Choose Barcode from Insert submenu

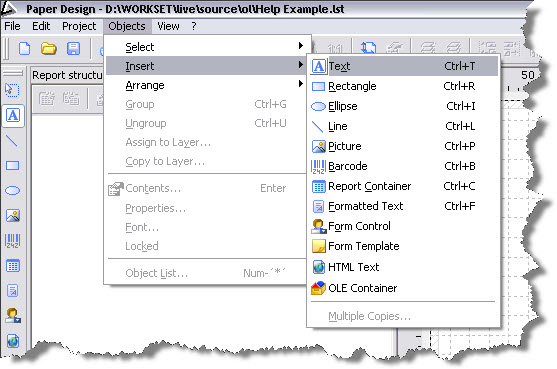coord(404,166)
